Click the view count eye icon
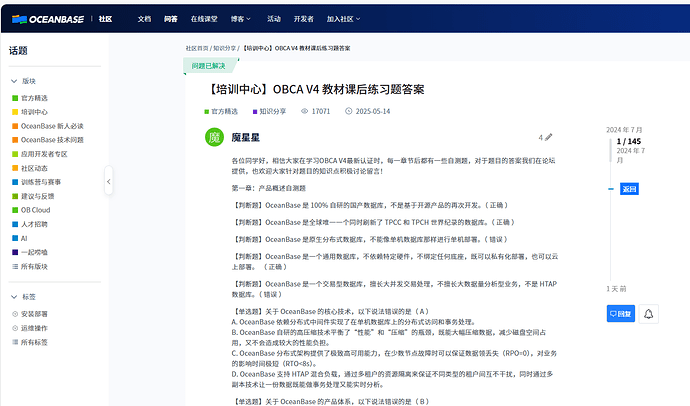The height and width of the screenshot is (406, 690). (305, 111)
